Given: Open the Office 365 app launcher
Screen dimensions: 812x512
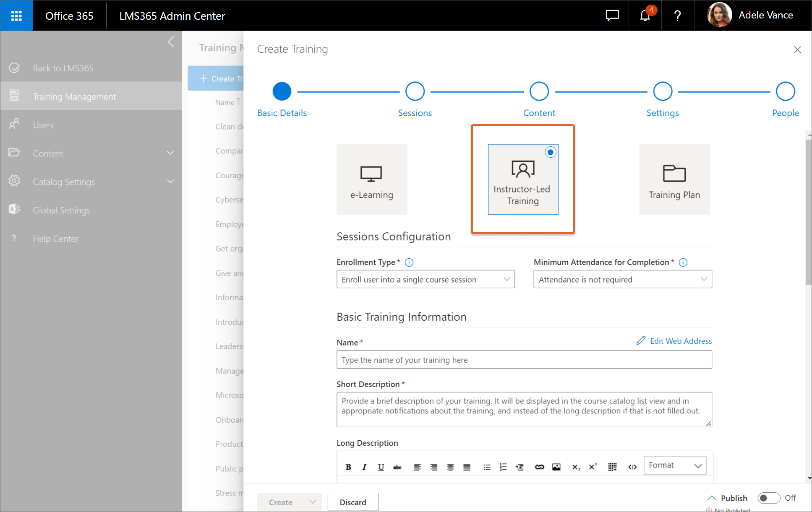Looking at the screenshot, I should (x=16, y=16).
